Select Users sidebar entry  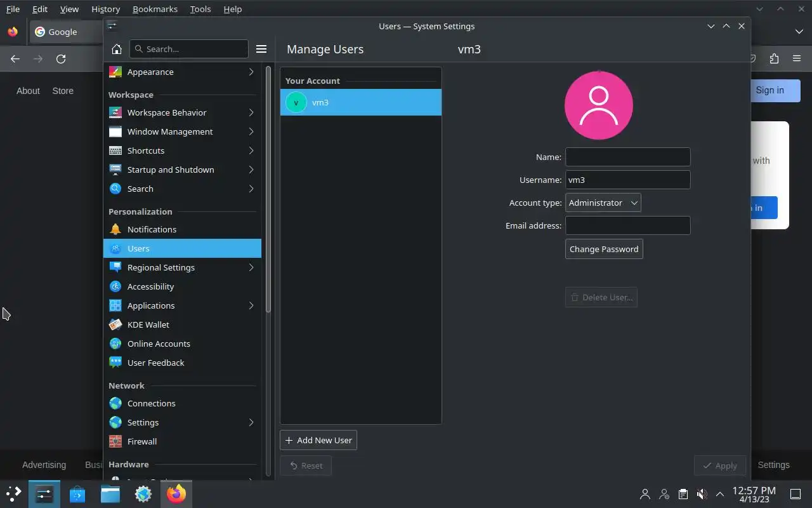click(x=182, y=248)
